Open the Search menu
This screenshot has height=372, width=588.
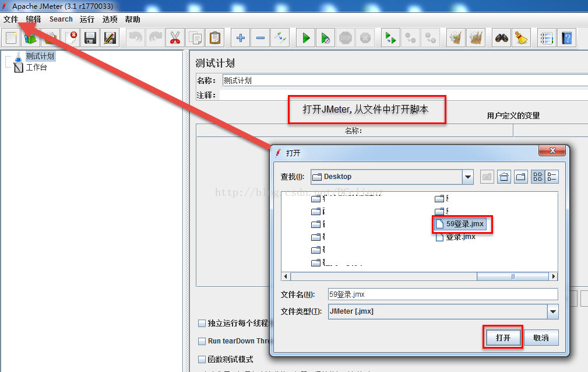coord(61,19)
